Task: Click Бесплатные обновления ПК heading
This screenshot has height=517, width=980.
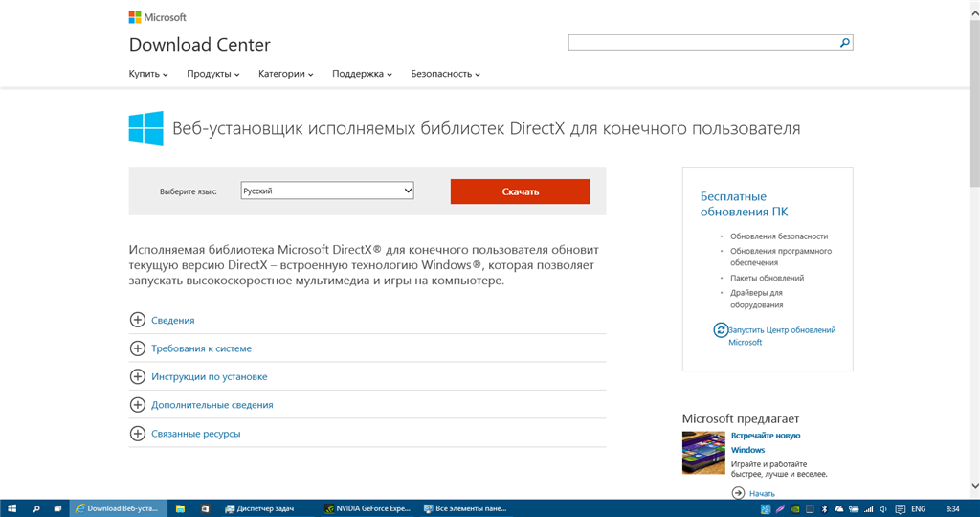Action: tap(744, 204)
